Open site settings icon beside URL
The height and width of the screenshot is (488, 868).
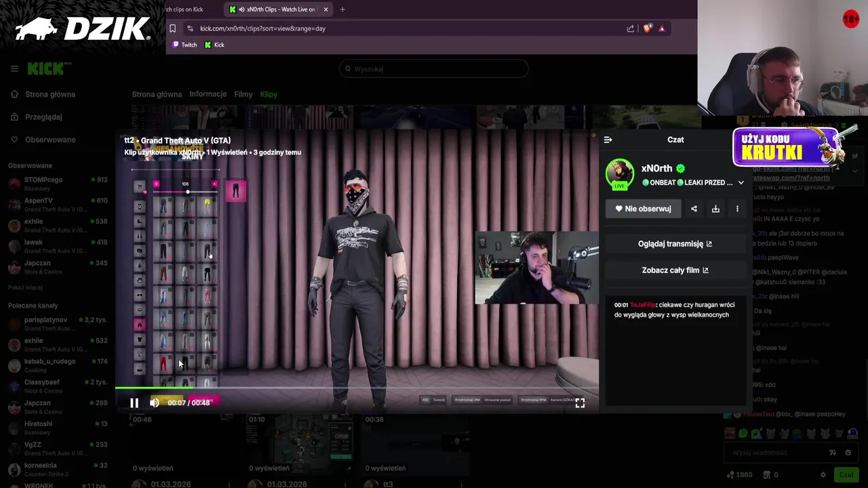point(190,28)
